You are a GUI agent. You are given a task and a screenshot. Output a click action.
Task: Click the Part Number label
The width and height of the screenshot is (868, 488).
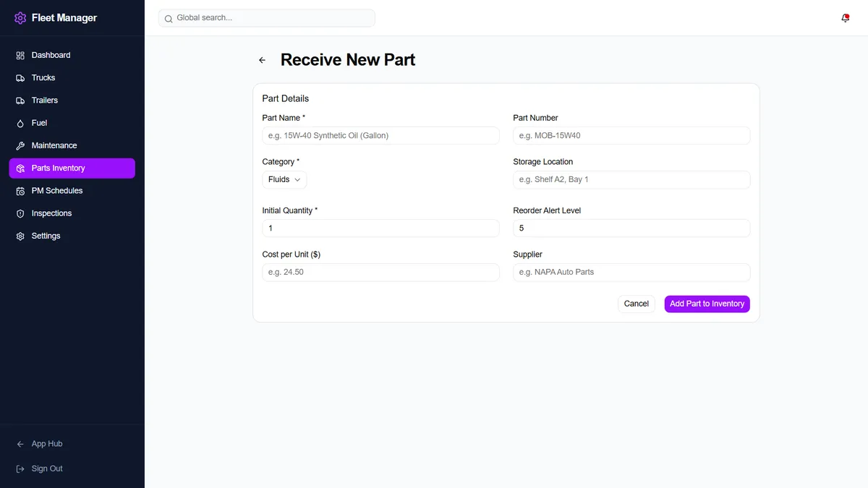(535, 118)
